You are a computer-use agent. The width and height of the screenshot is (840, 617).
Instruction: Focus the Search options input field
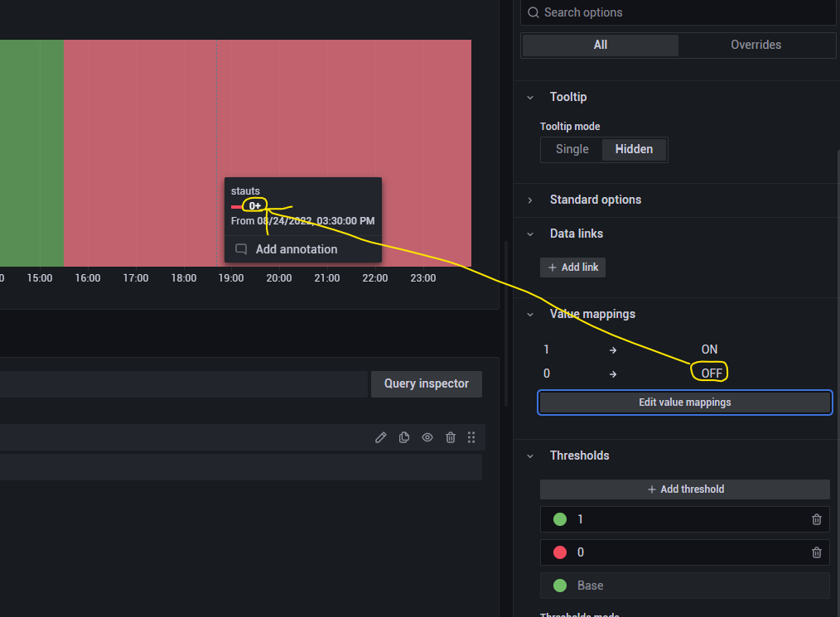[x=678, y=12]
